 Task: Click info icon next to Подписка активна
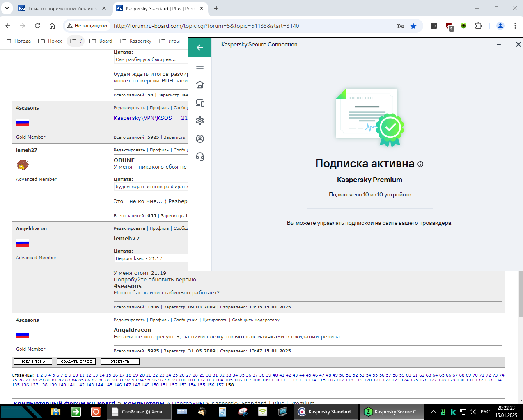pos(420,164)
